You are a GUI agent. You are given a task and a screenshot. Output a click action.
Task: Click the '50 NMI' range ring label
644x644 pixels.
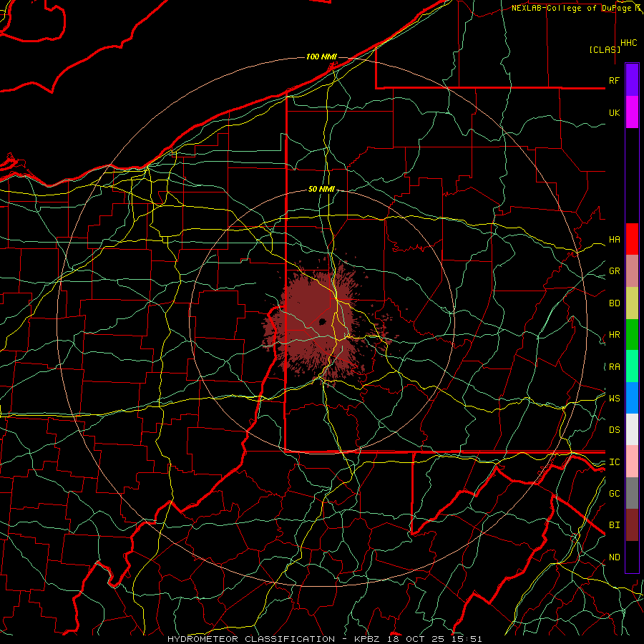click(321, 189)
